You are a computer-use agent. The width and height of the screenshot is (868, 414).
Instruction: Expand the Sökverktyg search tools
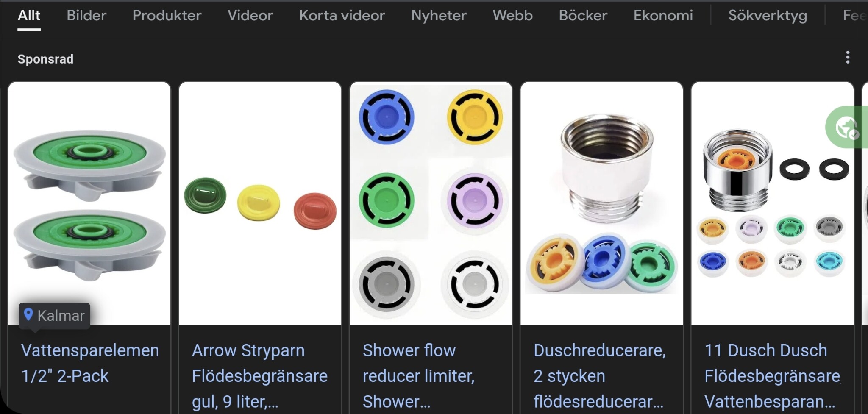(x=768, y=15)
